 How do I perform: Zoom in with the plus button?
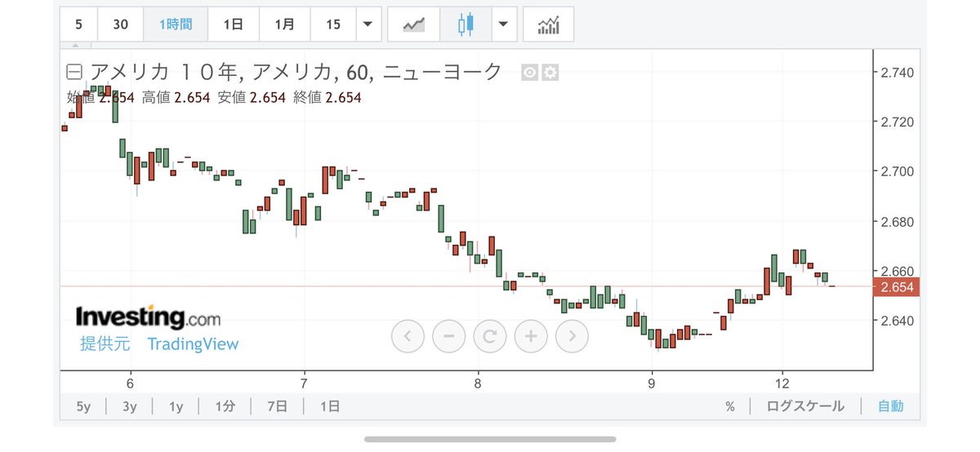531,335
